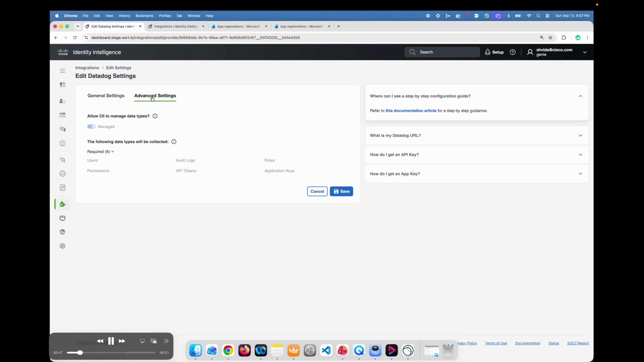Open the SOC2 Report footer link
644x362 pixels.
578,343
